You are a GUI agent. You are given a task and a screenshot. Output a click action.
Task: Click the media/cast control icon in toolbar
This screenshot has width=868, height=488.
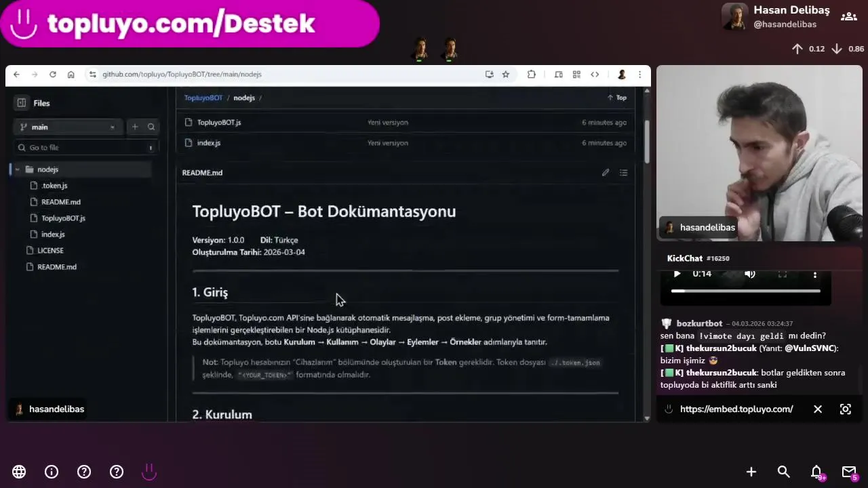pos(559,75)
